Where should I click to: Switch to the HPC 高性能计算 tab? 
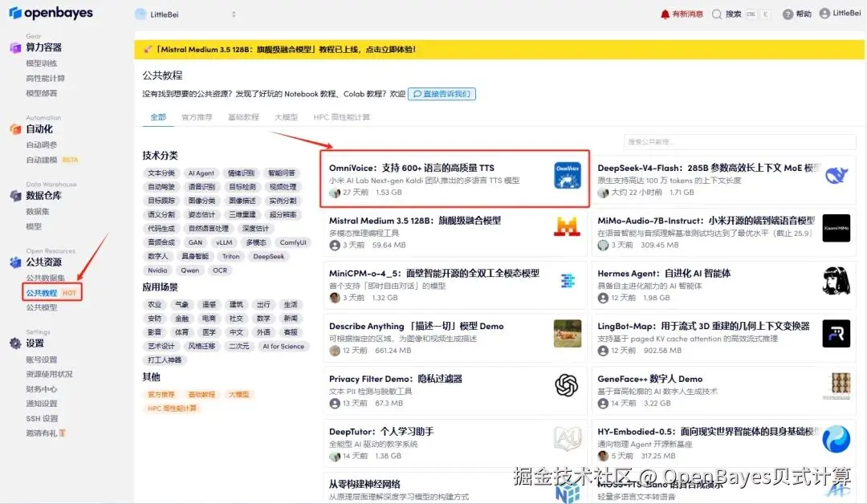pyautogui.click(x=342, y=117)
